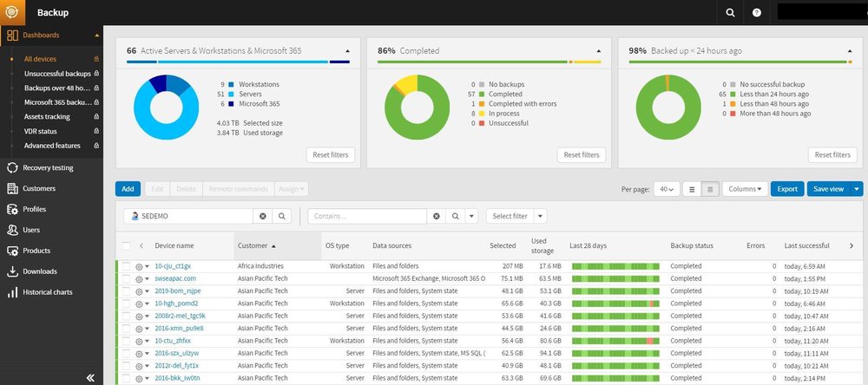Open the Advanced features dashboard
This screenshot has height=385, width=868.
pos(52,146)
